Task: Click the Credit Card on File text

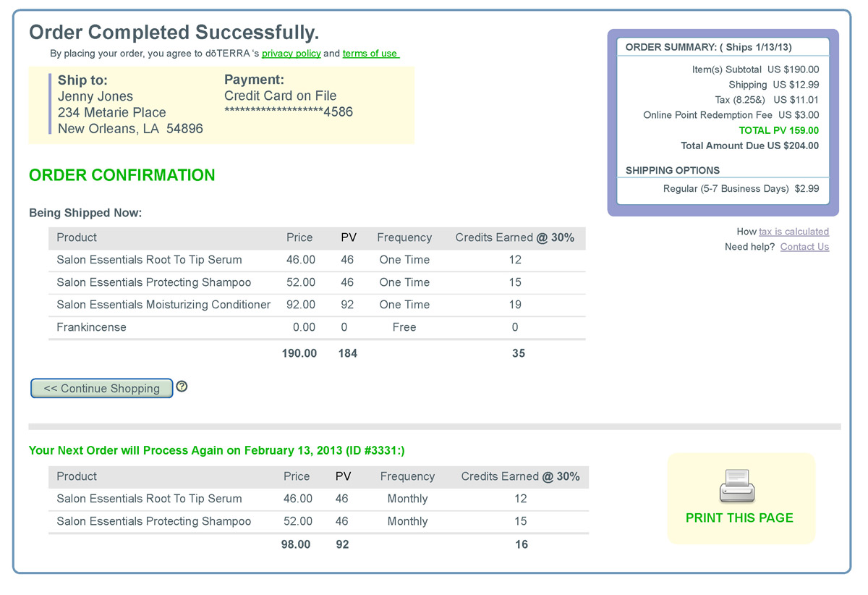Action: click(x=281, y=96)
